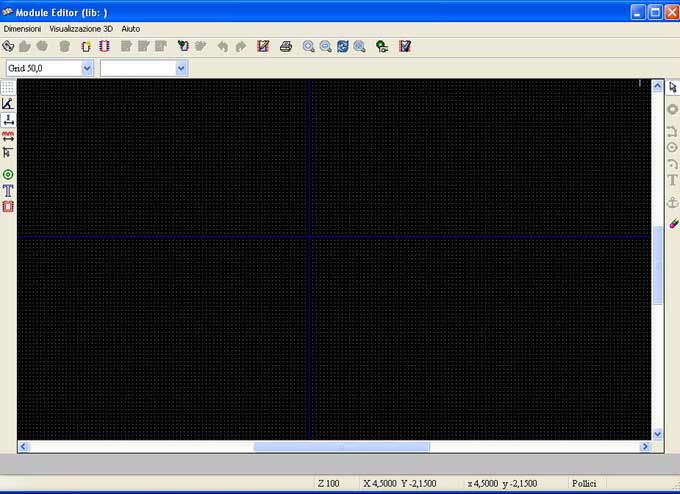
Task: Click the select working library icon
Action: (x=8, y=46)
